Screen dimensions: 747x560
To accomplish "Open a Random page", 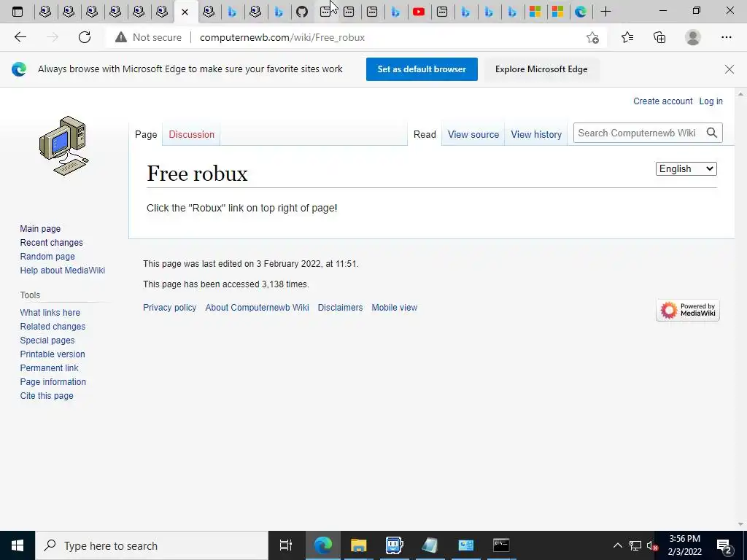I will pos(47,256).
